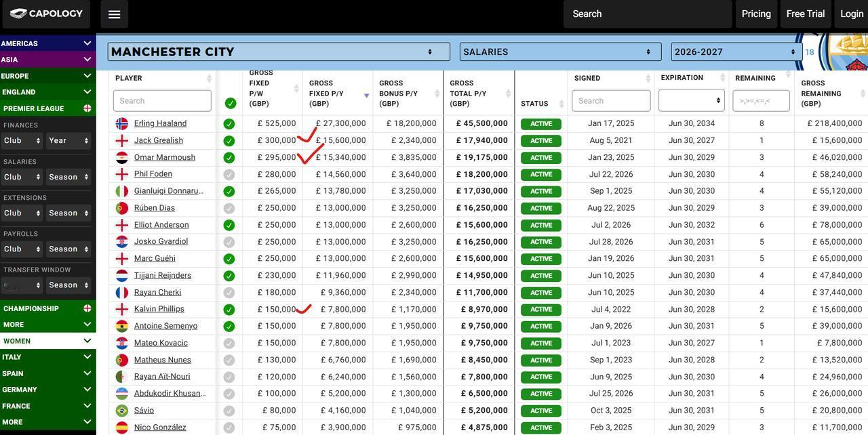The width and height of the screenshot is (868, 435).
Task: Start a Free Trial
Action: 806,14
